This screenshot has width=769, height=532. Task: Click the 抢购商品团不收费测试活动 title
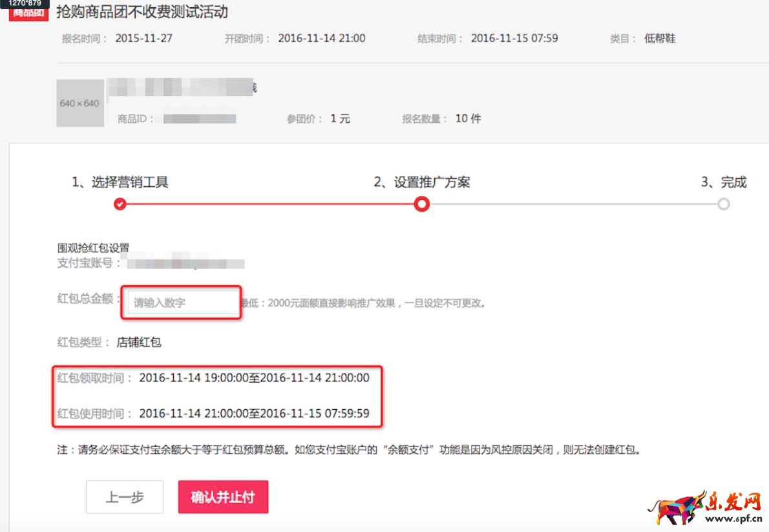pos(142,12)
